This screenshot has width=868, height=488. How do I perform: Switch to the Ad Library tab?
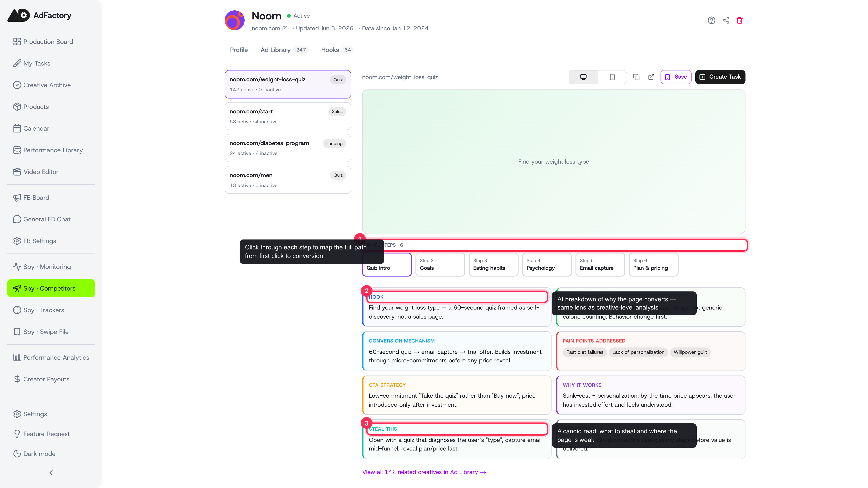point(284,50)
